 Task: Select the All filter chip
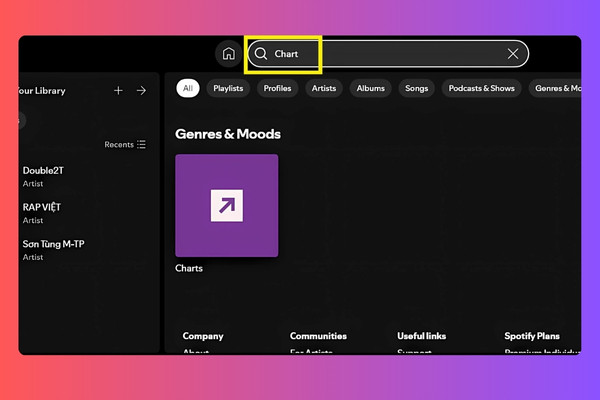tap(188, 88)
